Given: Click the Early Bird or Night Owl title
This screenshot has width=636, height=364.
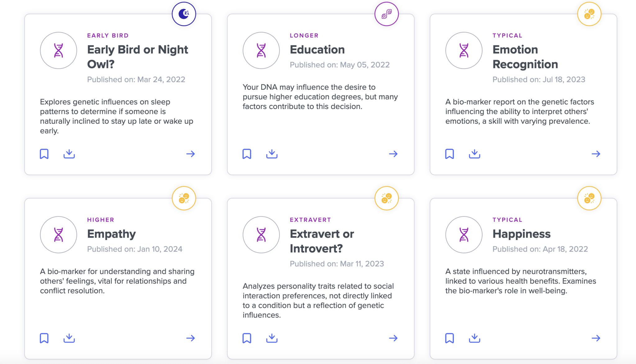Looking at the screenshot, I should (x=137, y=57).
